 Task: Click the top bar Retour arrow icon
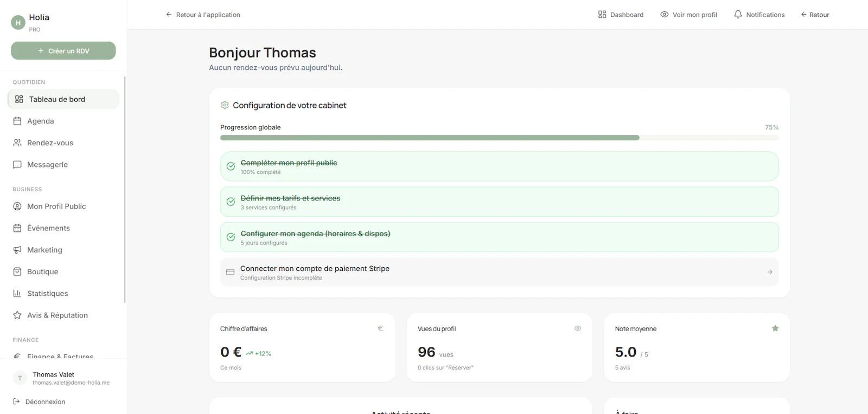pyautogui.click(x=804, y=15)
